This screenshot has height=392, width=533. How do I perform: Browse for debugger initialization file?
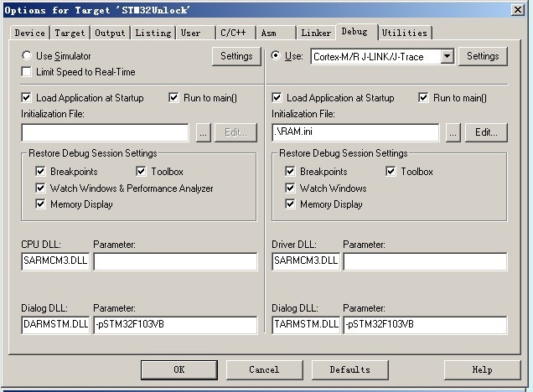[453, 132]
